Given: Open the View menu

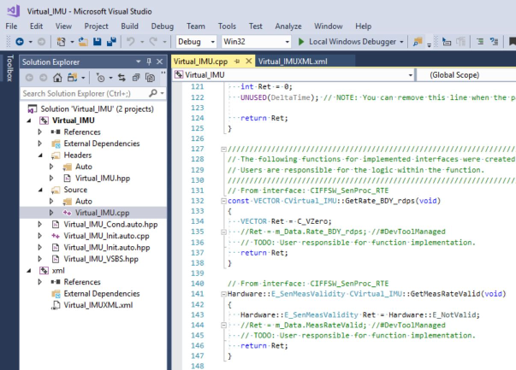Looking at the screenshot, I should [x=63, y=26].
